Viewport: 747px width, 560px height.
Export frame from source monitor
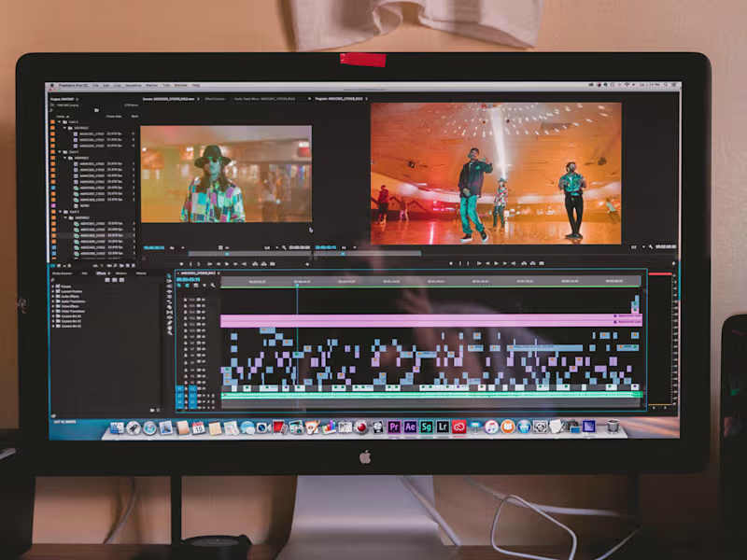click(x=273, y=264)
